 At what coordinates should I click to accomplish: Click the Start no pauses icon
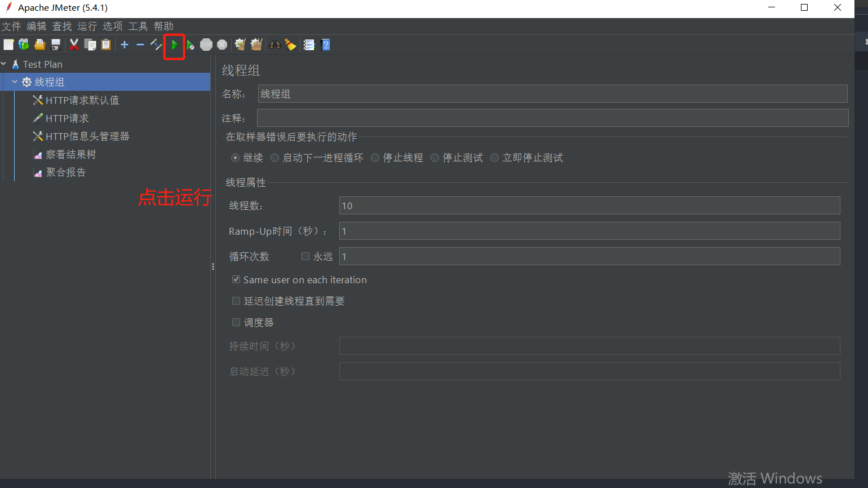191,45
